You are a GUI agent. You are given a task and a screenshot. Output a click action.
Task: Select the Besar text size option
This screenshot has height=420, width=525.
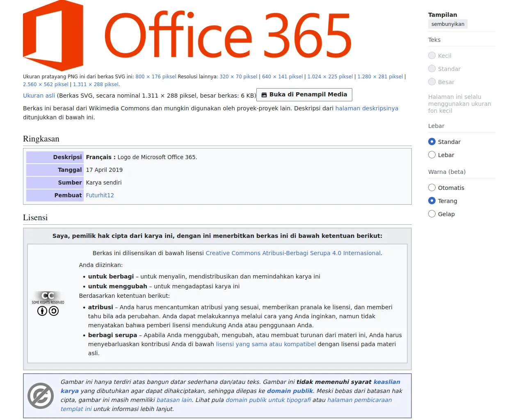(432, 82)
